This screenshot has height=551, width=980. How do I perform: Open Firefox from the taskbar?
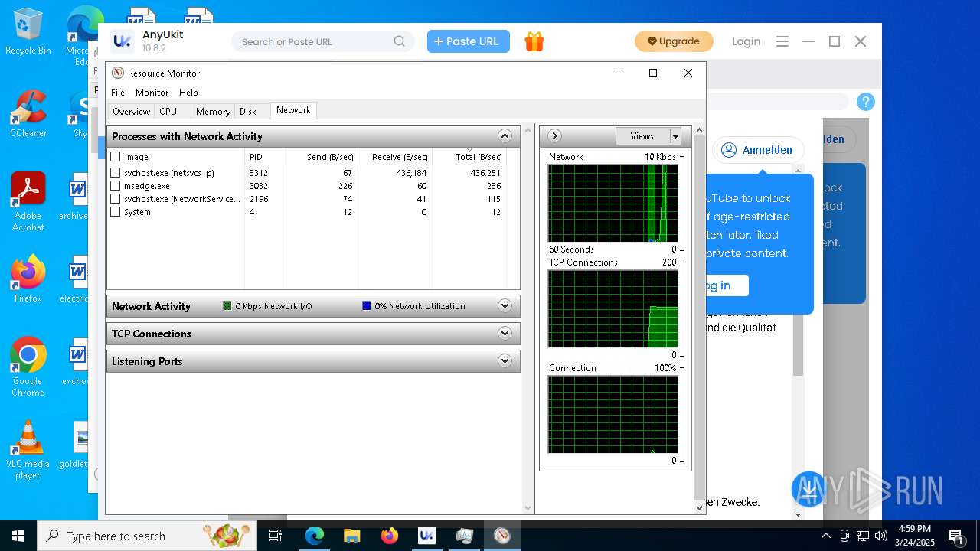[x=390, y=536]
